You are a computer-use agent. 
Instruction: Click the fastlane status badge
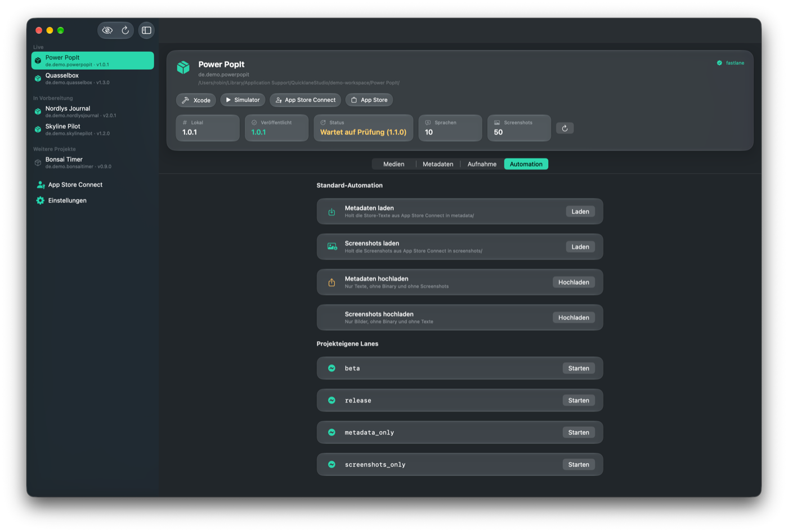(x=731, y=63)
